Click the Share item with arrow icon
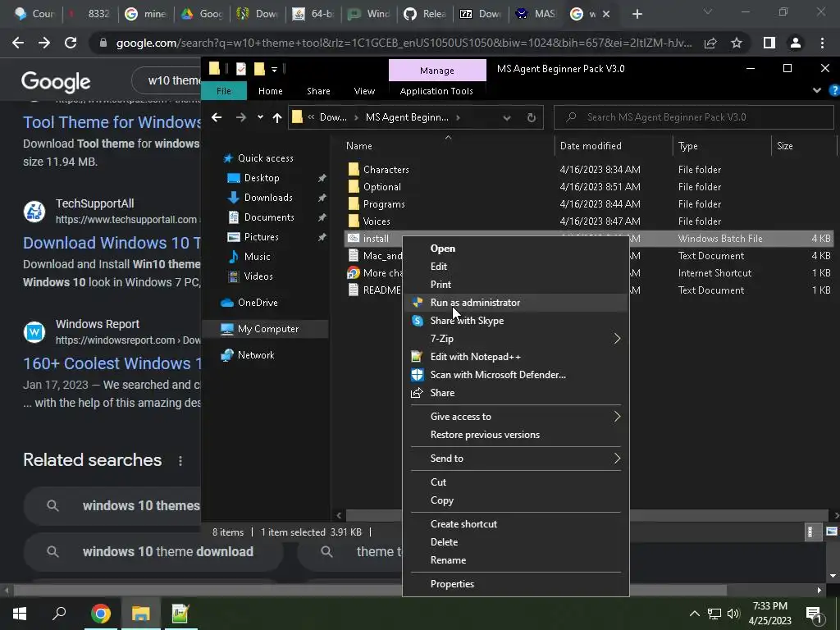Viewport: 840px width, 630px height. coord(515,393)
